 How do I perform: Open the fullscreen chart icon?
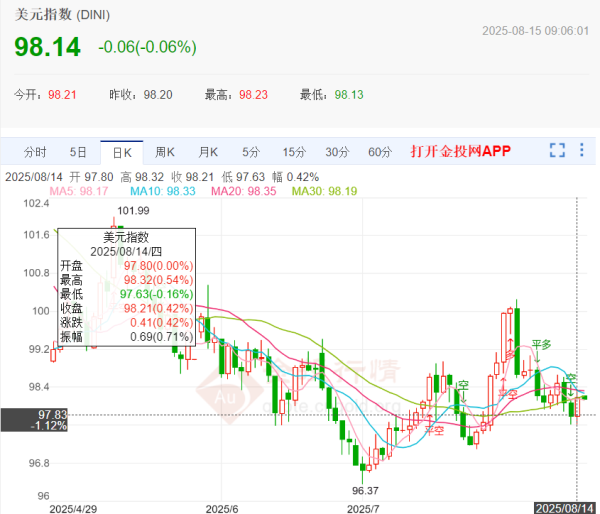[x=557, y=150]
